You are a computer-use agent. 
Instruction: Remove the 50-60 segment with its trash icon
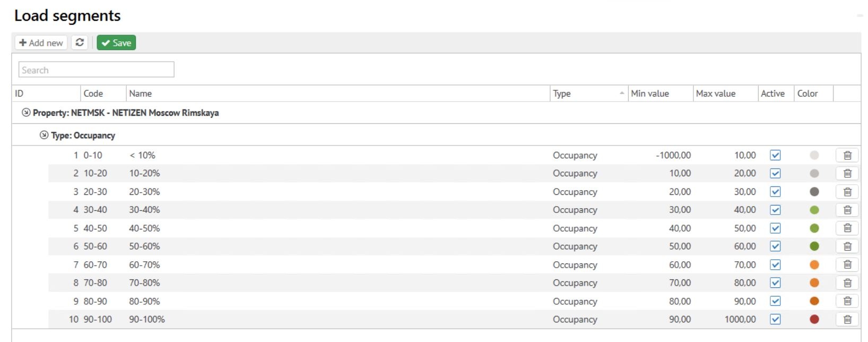pos(847,246)
